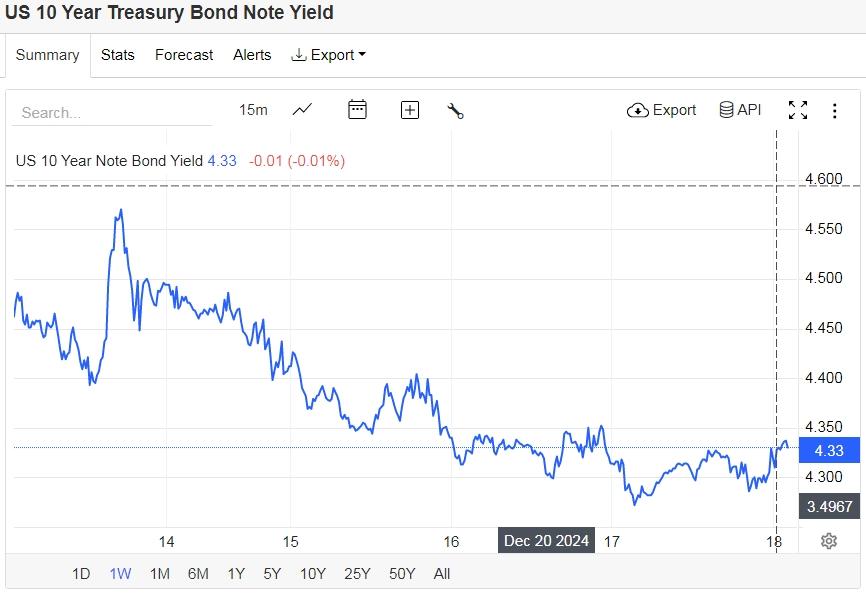
Task: Switch to the Stats tab
Action: (118, 55)
